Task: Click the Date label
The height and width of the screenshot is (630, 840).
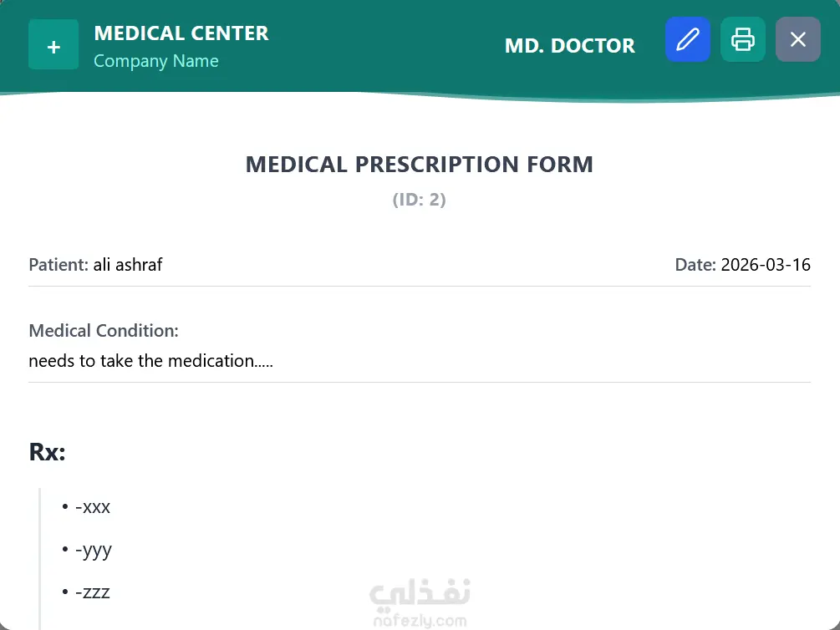Action: point(695,265)
